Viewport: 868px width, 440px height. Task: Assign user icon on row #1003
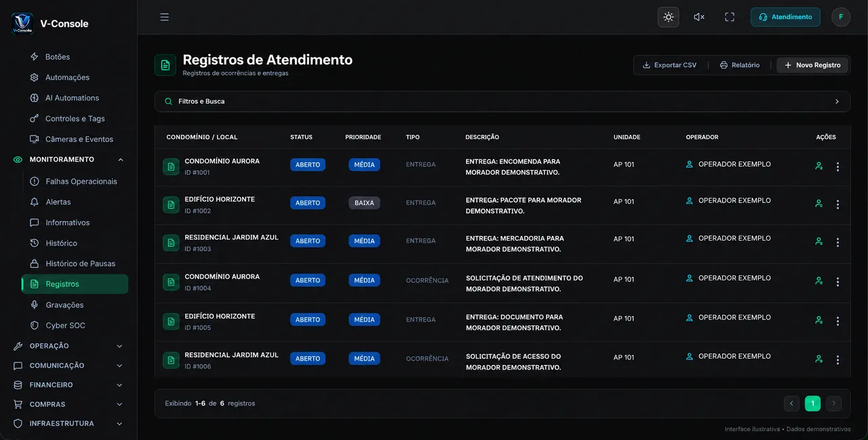click(818, 241)
